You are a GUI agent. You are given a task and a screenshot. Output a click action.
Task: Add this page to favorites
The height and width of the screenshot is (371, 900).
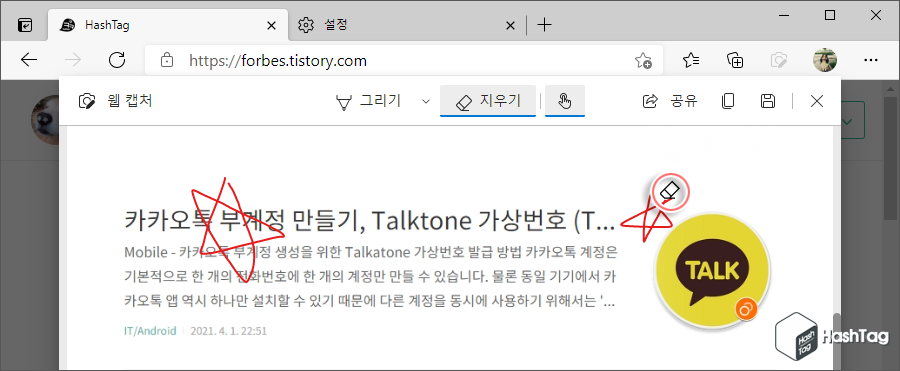pyautogui.click(x=643, y=60)
